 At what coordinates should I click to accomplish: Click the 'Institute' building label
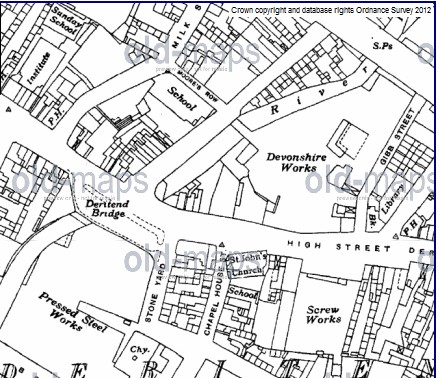tap(38, 68)
